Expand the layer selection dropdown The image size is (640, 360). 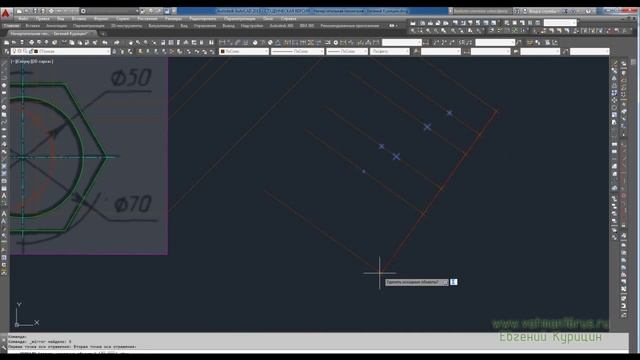(x=108, y=51)
